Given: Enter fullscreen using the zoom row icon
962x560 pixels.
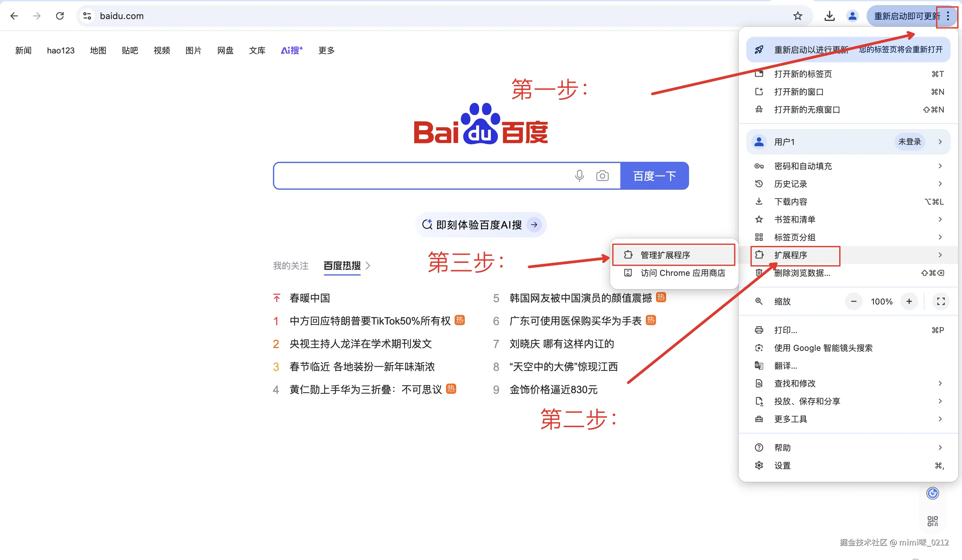Looking at the screenshot, I should (941, 301).
